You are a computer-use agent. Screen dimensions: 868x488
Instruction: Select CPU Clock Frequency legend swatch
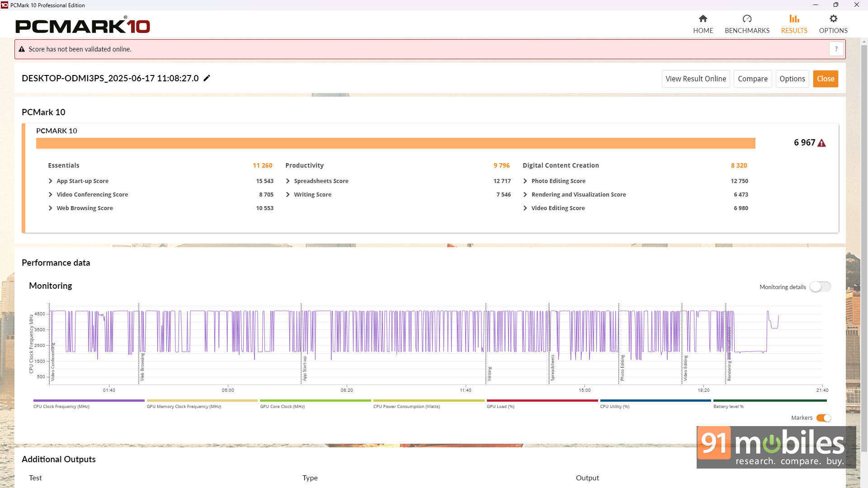pyautogui.click(x=89, y=400)
